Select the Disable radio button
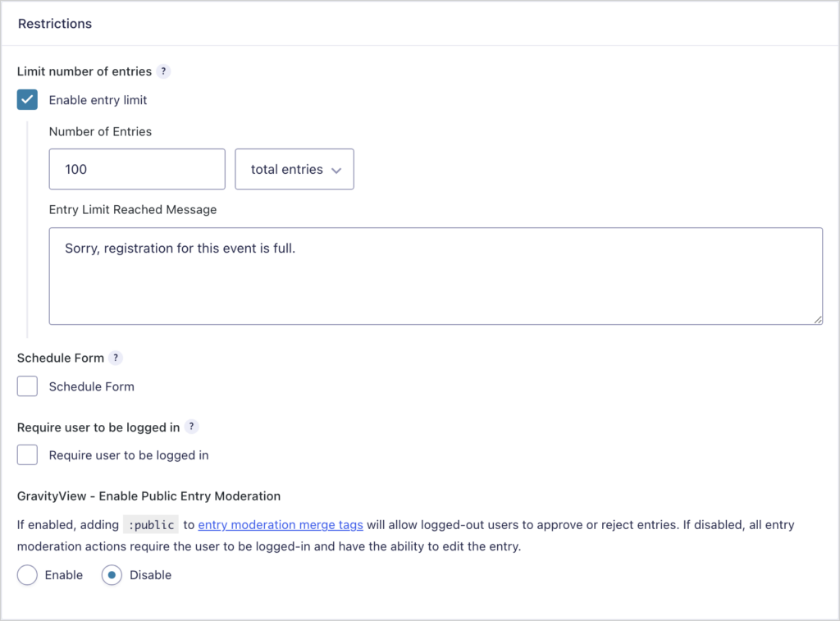The height and width of the screenshot is (621, 840). 112,575
